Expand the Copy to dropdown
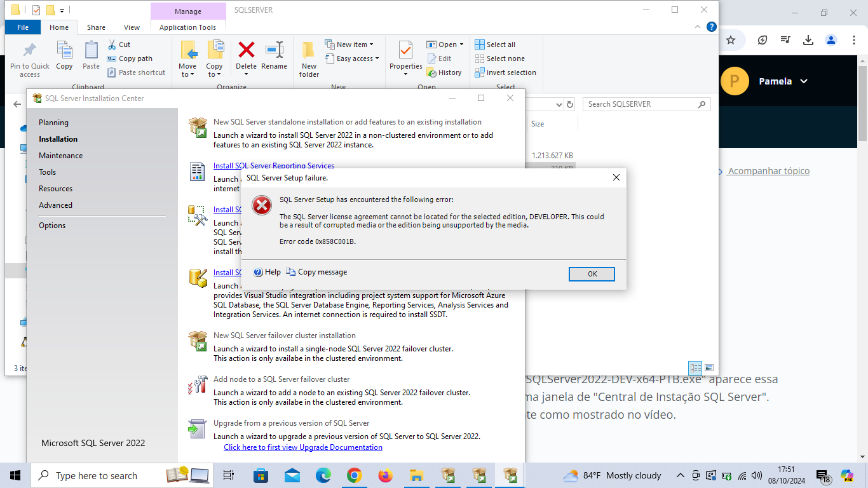The height and width of the screenshot is (488, 868). point(214,70)
